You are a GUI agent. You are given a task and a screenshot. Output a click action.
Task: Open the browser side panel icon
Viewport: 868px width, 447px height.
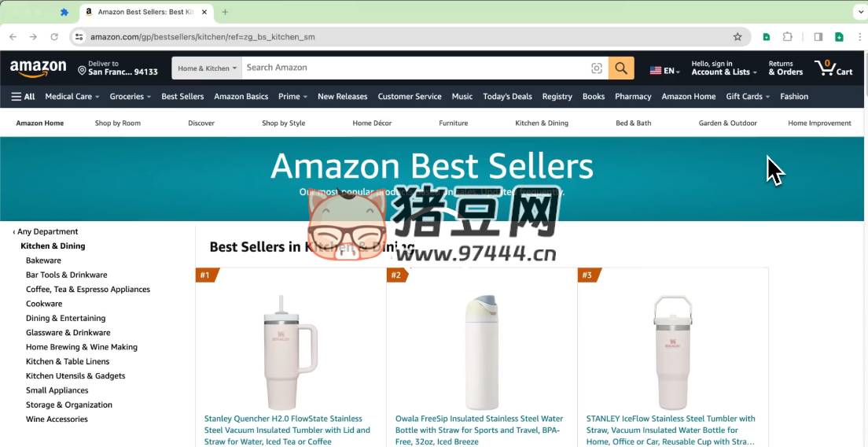click(818, 37)
